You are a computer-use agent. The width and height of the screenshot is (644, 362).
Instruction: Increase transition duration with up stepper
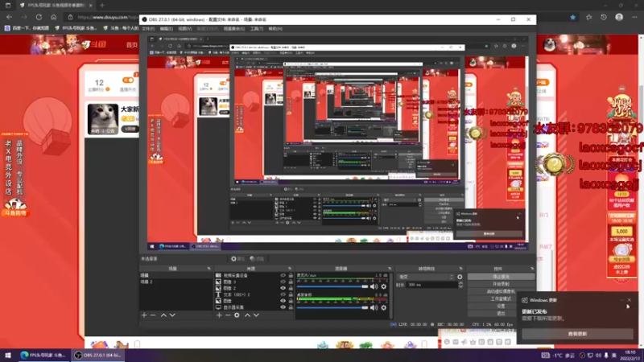point(460,283)
